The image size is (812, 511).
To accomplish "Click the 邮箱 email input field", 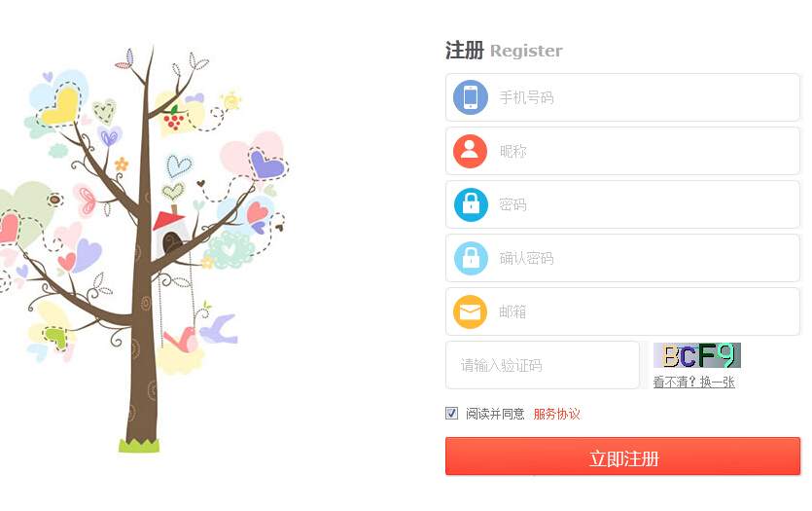I will [623, 312].
